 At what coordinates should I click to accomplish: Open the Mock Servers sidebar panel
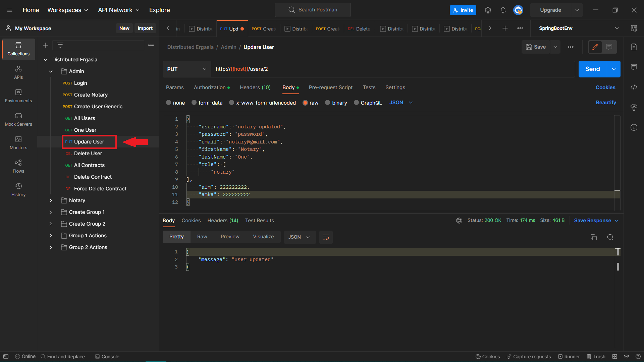click(x=18, y=120)
